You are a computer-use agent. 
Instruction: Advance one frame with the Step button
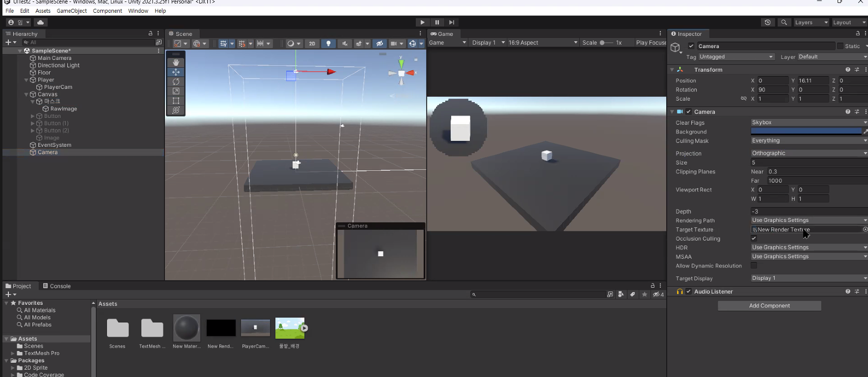452,22
